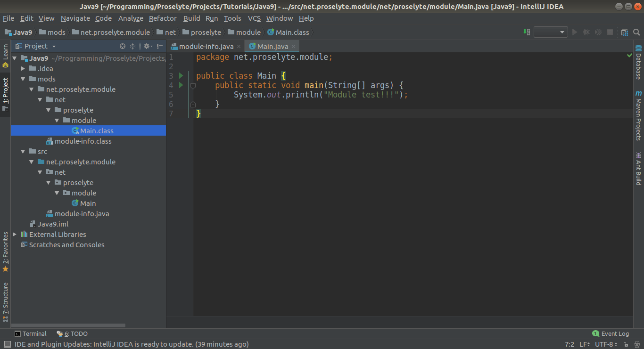Open the IDE and Project Settings icon
Screen dimensions: 644x349
(624, 32)
